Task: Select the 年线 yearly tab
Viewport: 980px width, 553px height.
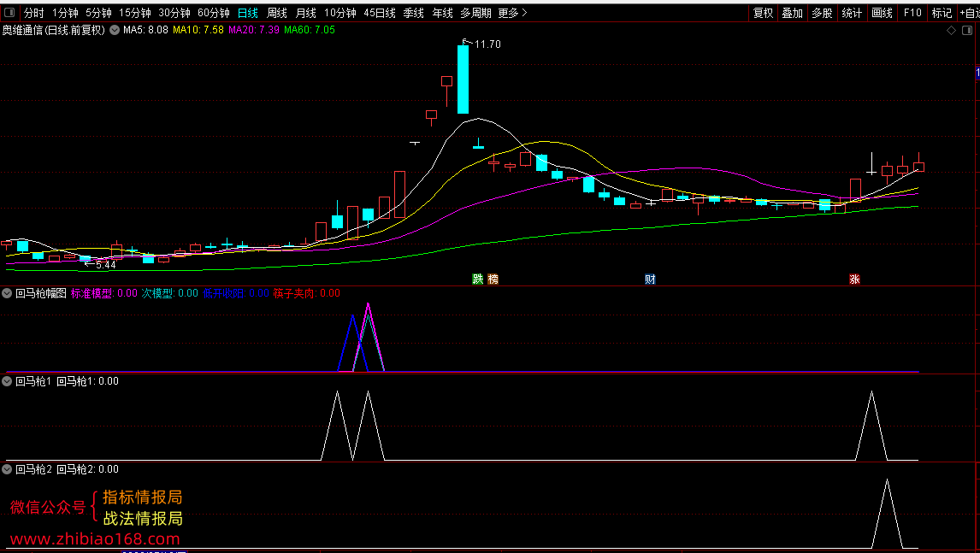Action: pos(442,13)
